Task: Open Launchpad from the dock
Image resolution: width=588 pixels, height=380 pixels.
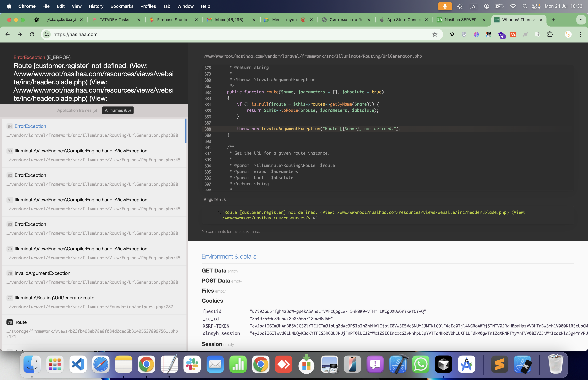Action: (55, 364)
